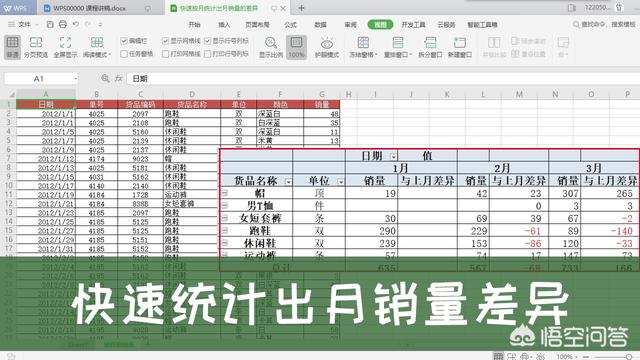The height and width of the screenshot is (360, 640).
Task: Click new tab plus button
Action: (x=301, y=8)
